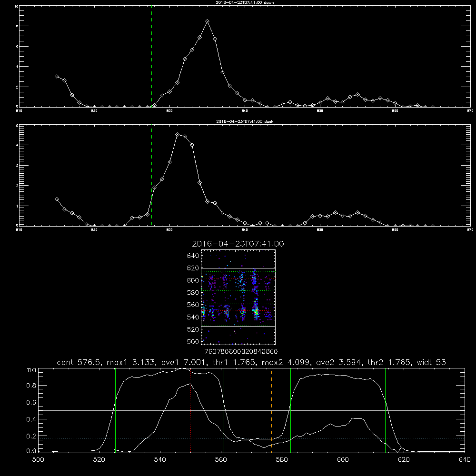Open the color spectrogram image thumbnail
Image resolution: width=476 pixels, height=476 pixels.
tap(238, 297)
